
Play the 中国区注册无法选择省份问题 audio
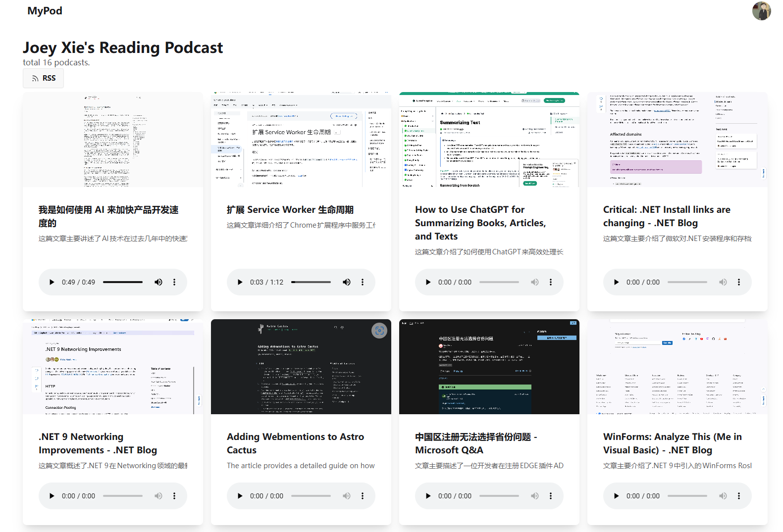click(428, 496)
